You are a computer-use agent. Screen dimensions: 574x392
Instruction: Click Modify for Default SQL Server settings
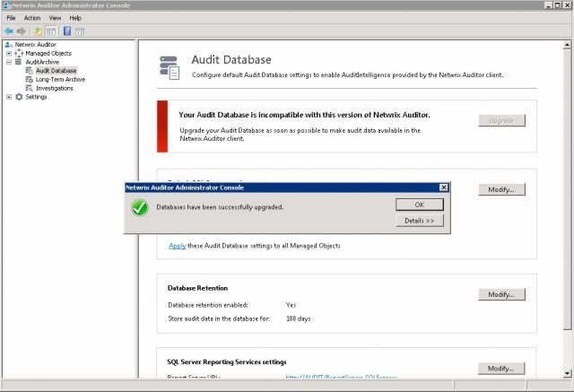pos(501,189)
